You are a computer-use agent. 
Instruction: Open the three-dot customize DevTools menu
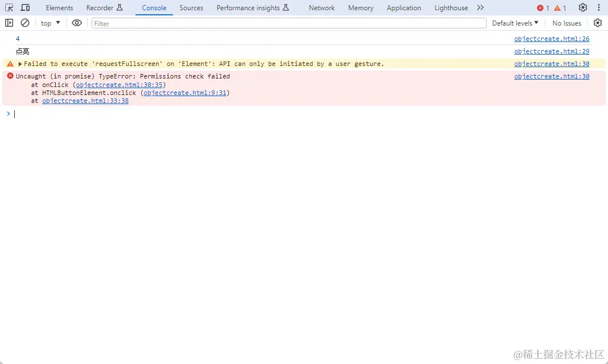coord(599,8)
